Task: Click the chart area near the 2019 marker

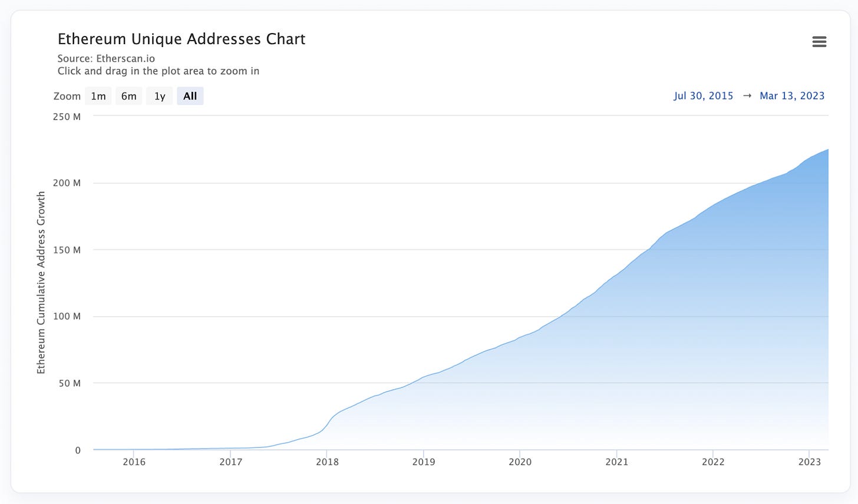Action: pyautogui.click(x=424, y=412)
